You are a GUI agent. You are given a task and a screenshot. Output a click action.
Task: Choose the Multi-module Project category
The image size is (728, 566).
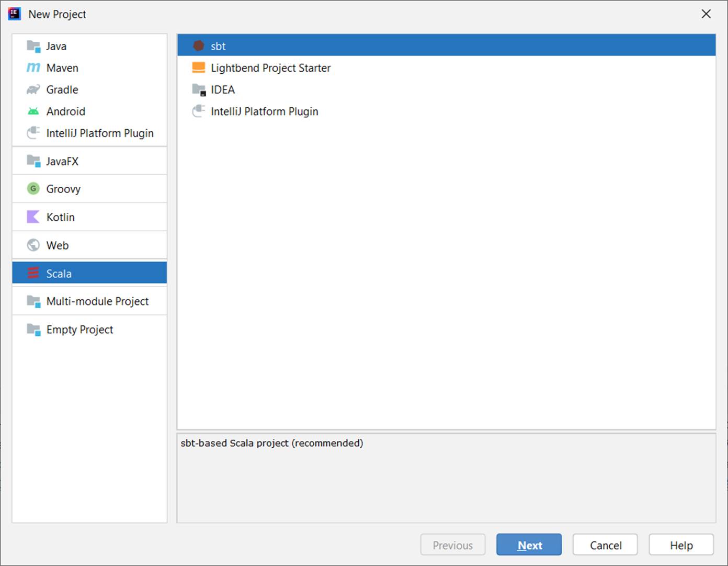tap(97, 301)
